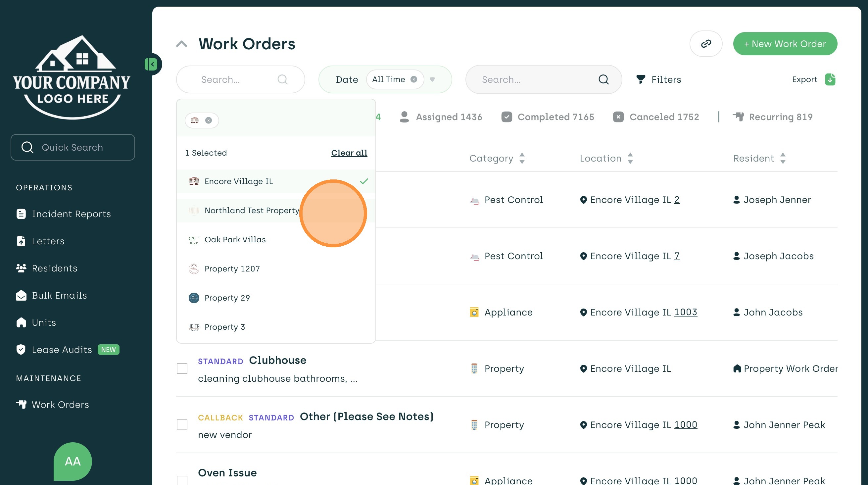Select the Other (Please See Notes) checkbox
Image resolution: width=868 pixels, height=485 pixels.
tap(182, 425)
